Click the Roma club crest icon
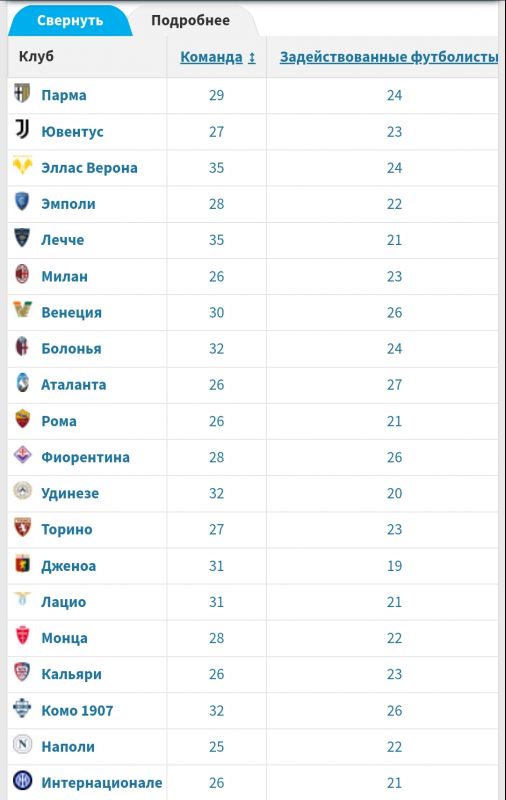This screenshot has height=800, width=506. pyautogui.click(x=22, y=419)
